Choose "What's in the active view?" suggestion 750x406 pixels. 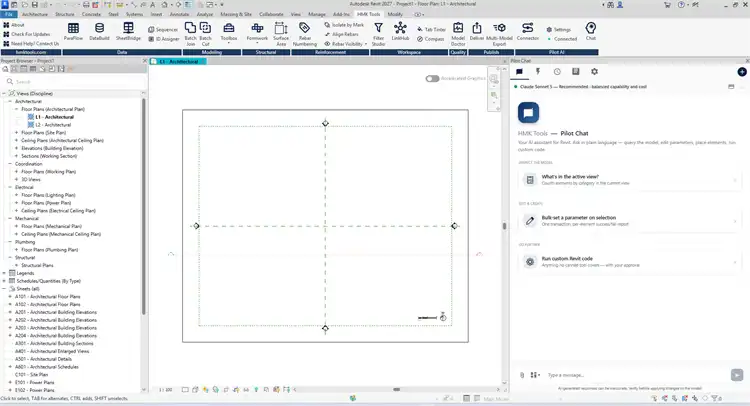(629, 180)
